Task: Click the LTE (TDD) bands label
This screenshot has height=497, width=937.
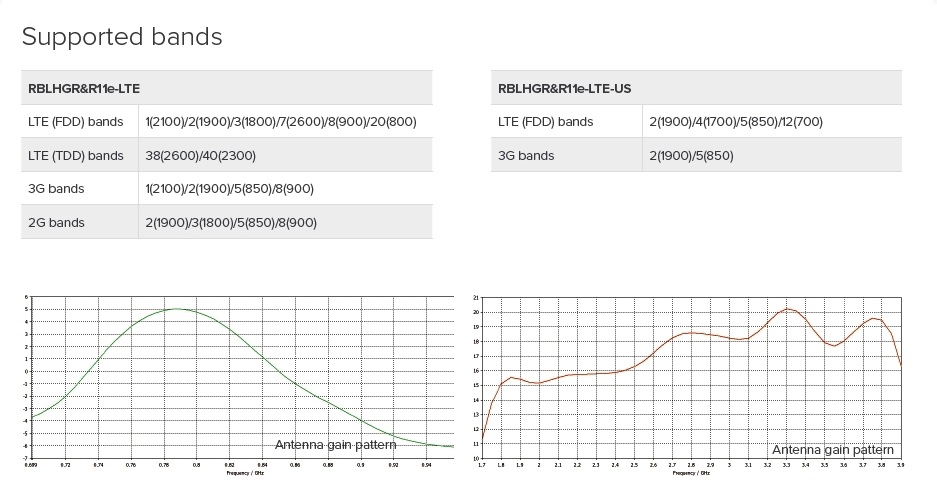Action: click(x=75, y=155)
